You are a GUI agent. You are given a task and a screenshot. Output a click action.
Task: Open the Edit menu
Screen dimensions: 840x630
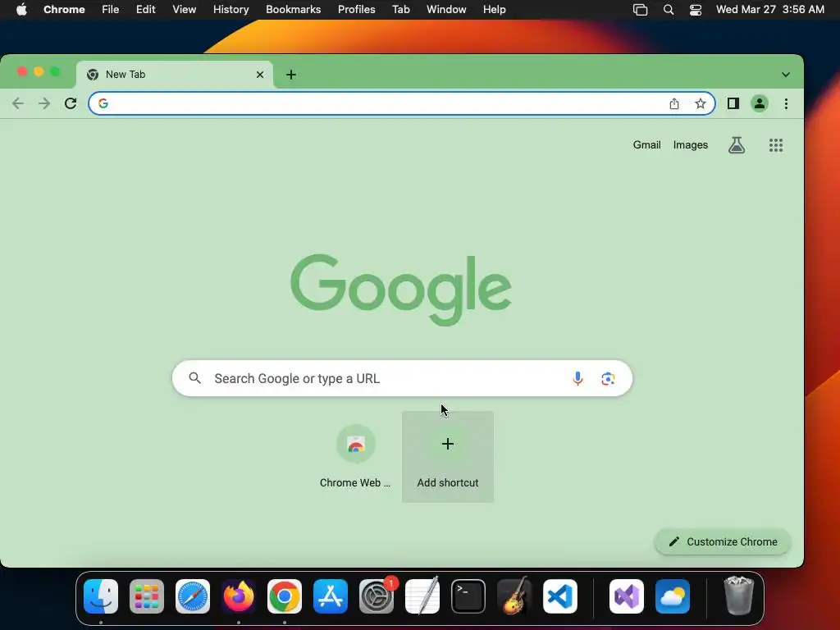coord(146,10)
